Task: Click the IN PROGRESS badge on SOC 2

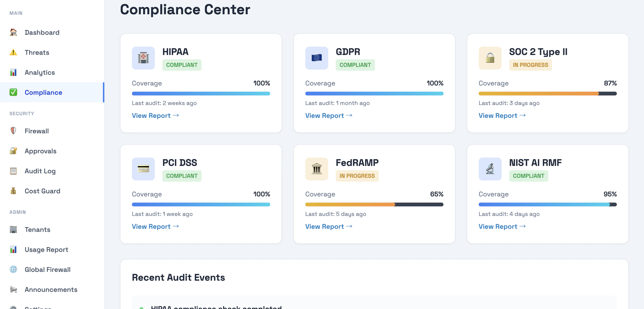Action: coord(530,65)
